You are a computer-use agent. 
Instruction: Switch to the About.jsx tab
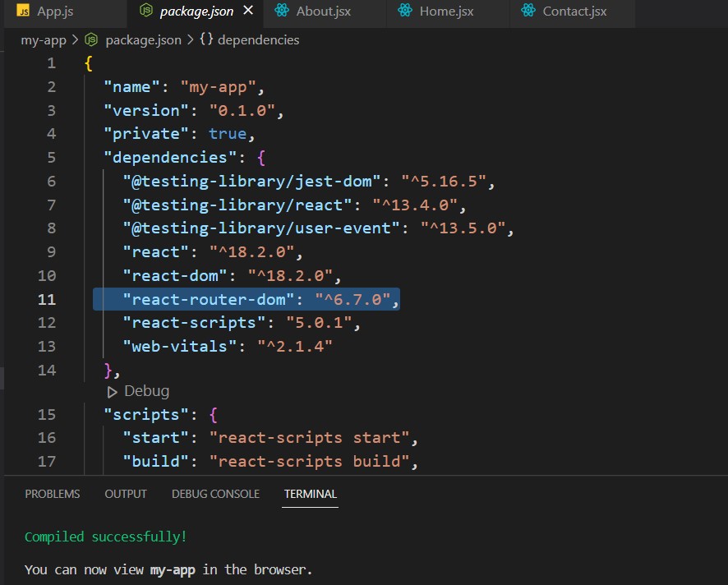pos(324,12)
